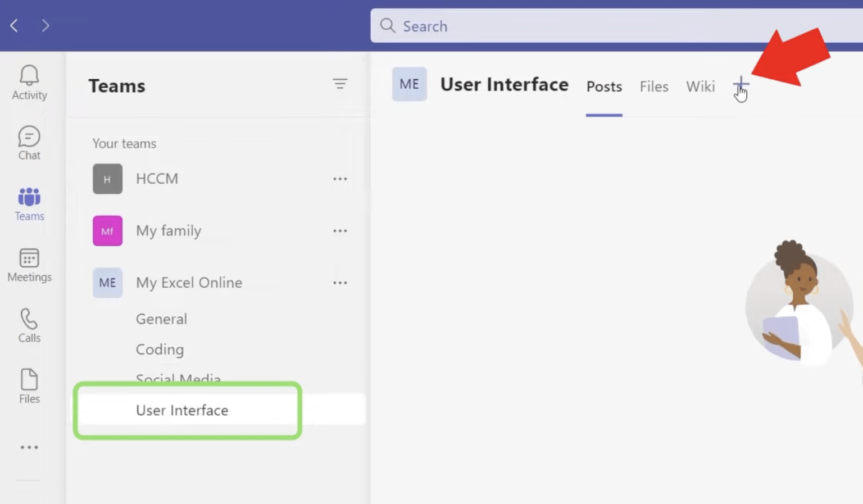
Task: Open more apps via the ellipsis icon
Action: tap(29, 447)
